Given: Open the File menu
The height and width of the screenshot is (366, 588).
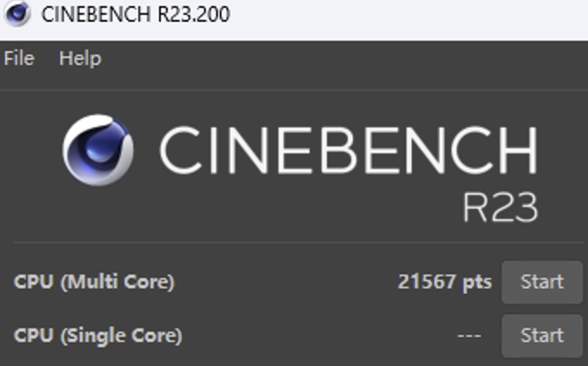Looking at the screenshot, I should pos(19,58).
